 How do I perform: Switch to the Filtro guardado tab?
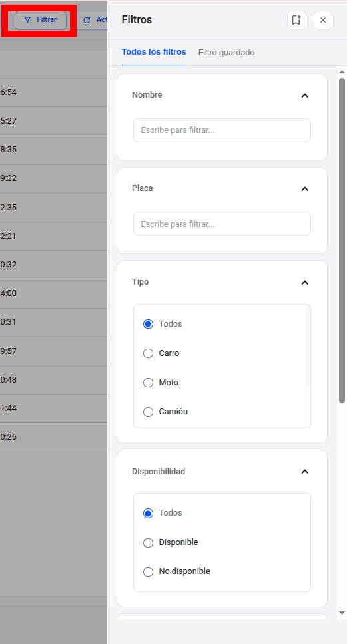[x=226, y=53]
